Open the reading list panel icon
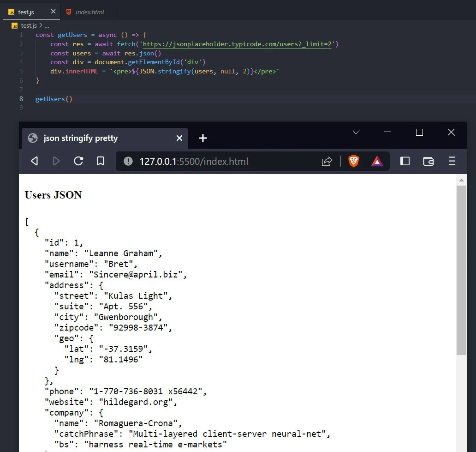 click(428, 161)
